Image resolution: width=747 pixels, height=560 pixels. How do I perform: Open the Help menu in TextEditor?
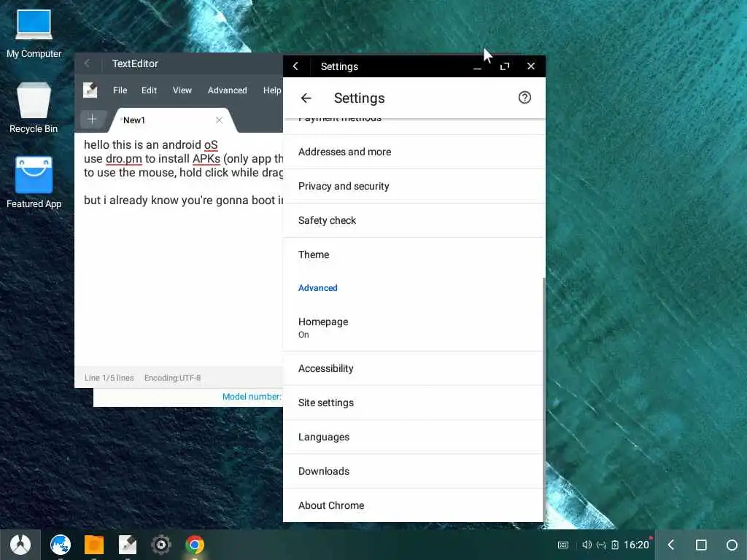(272, 90)
